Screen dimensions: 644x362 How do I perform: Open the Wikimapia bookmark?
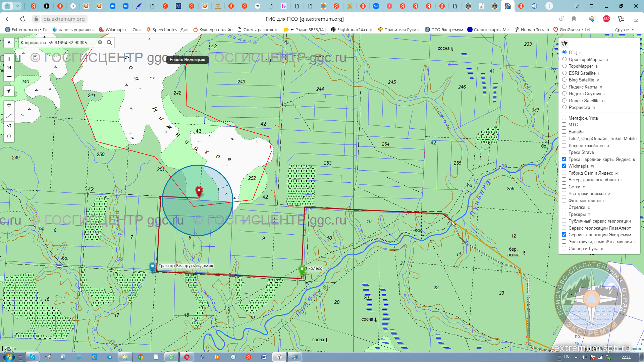pos(120,29)
